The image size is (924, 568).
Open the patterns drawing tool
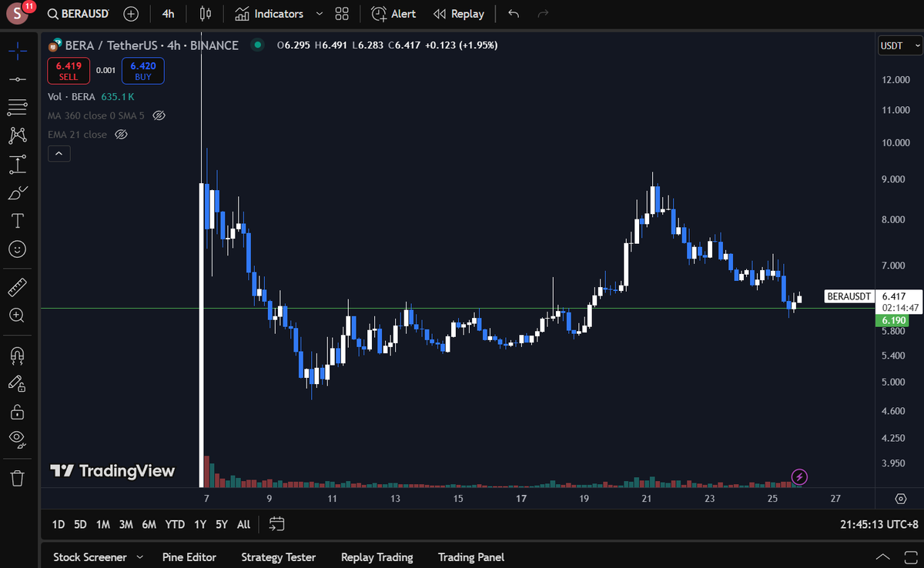point(17,135)
